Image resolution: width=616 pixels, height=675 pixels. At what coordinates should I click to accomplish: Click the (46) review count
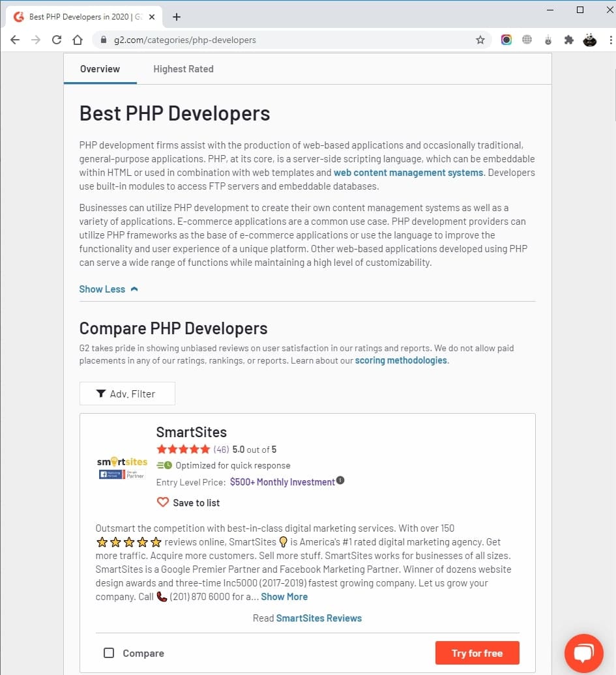[x=222, y=450]
